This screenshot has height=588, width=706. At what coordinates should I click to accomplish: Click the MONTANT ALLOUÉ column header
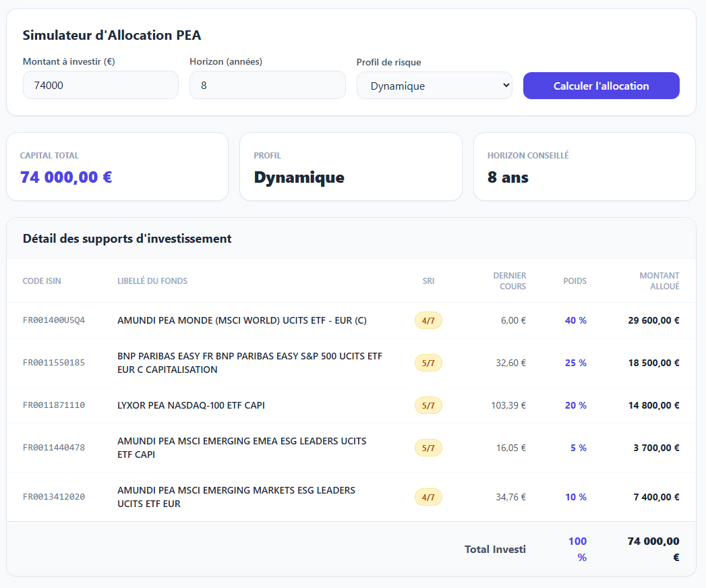pos(659,281)
